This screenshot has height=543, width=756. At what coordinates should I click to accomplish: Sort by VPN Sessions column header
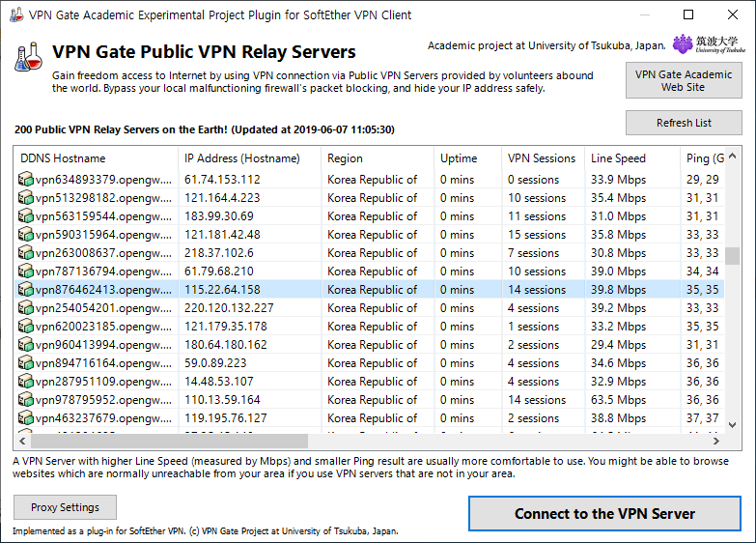(x=543, y=158)
